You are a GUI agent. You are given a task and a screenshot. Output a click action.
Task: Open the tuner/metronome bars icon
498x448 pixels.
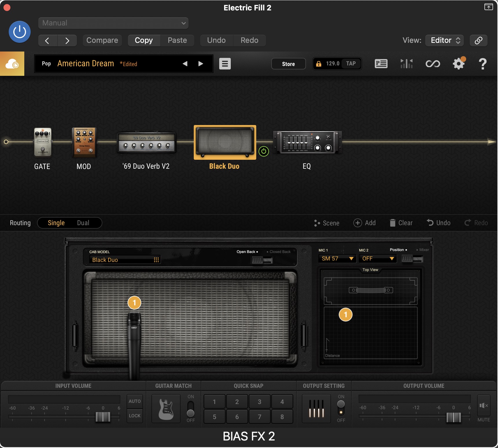(407, 64)
